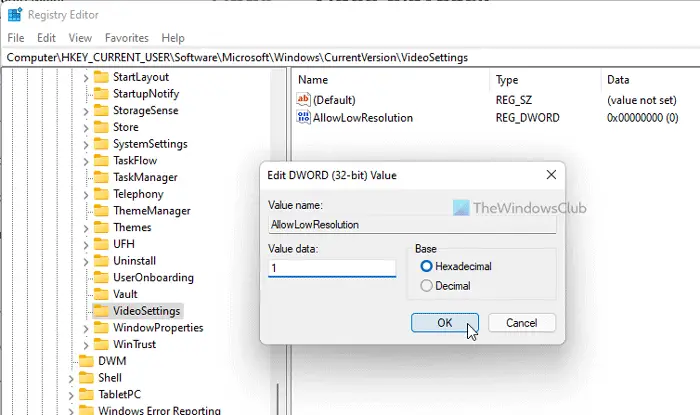Click the TaskFlow folder icon
The width and height of the screenshot is (700, 415).
pos(101,160)
